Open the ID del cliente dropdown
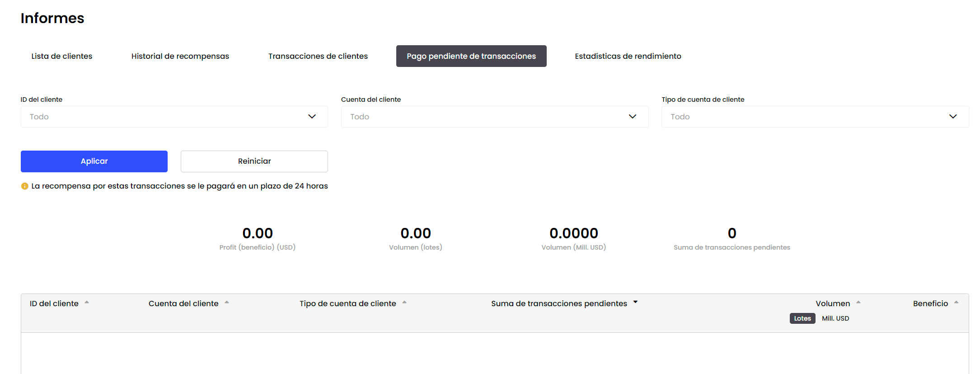This screenshot has width=980, height=374. tap(174, 117)
